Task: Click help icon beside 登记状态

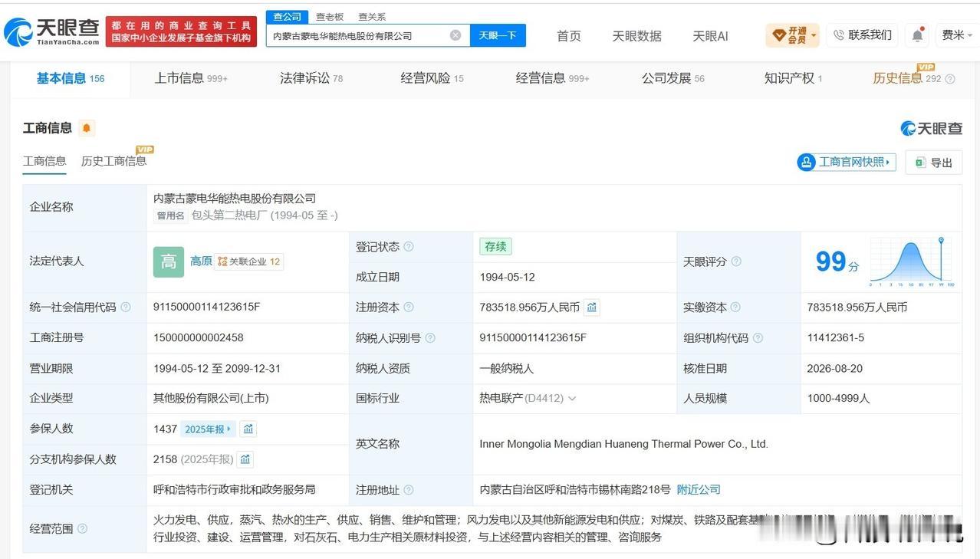Action: click(x=409, y=247)
